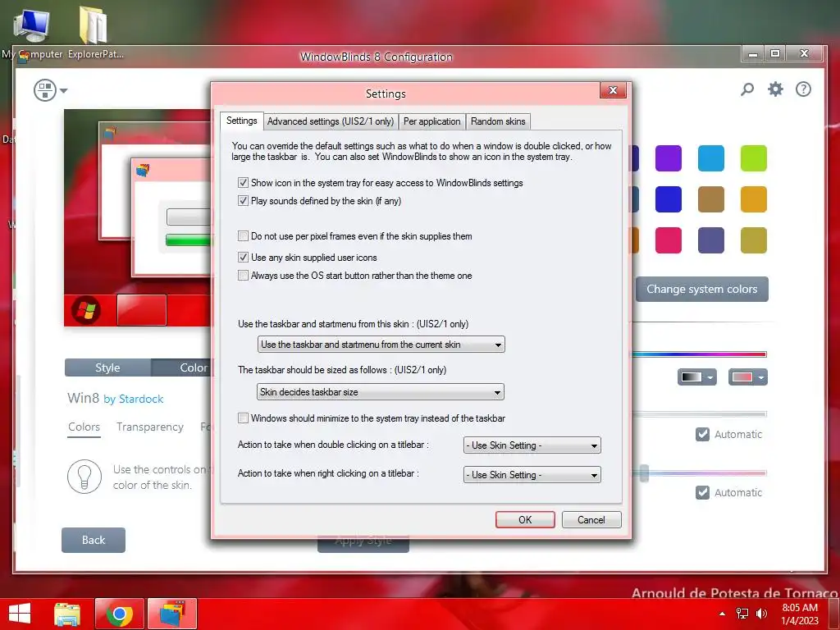The image size is (840, 630).
Task: Open double clicking titlebar action dropdown
Action: pyautogui.click(x=532, y=445)
